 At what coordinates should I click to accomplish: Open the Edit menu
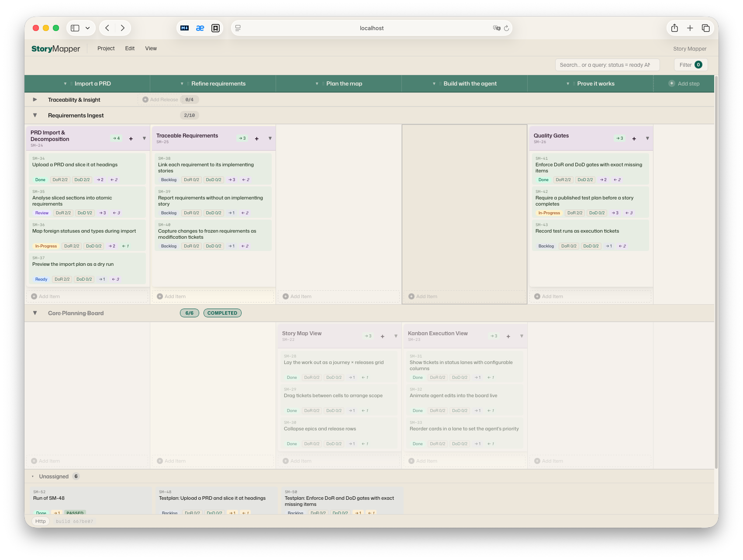130,48
